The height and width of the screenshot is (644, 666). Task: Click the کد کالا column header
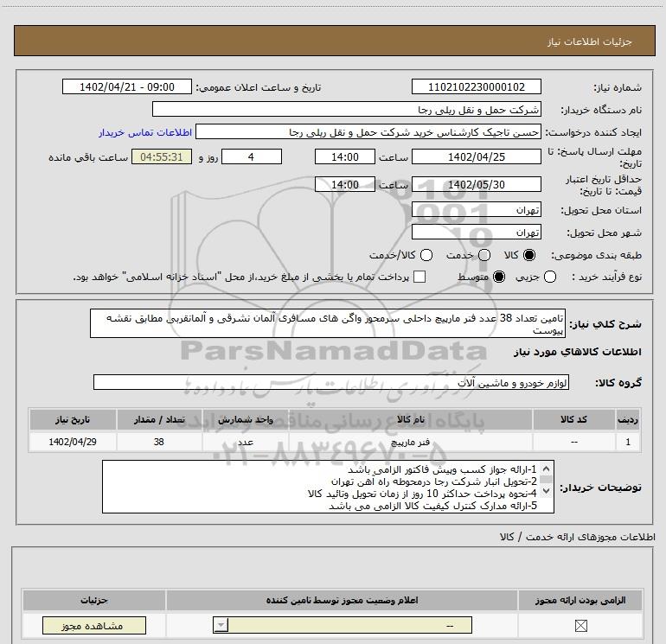(x=573, y=419)
